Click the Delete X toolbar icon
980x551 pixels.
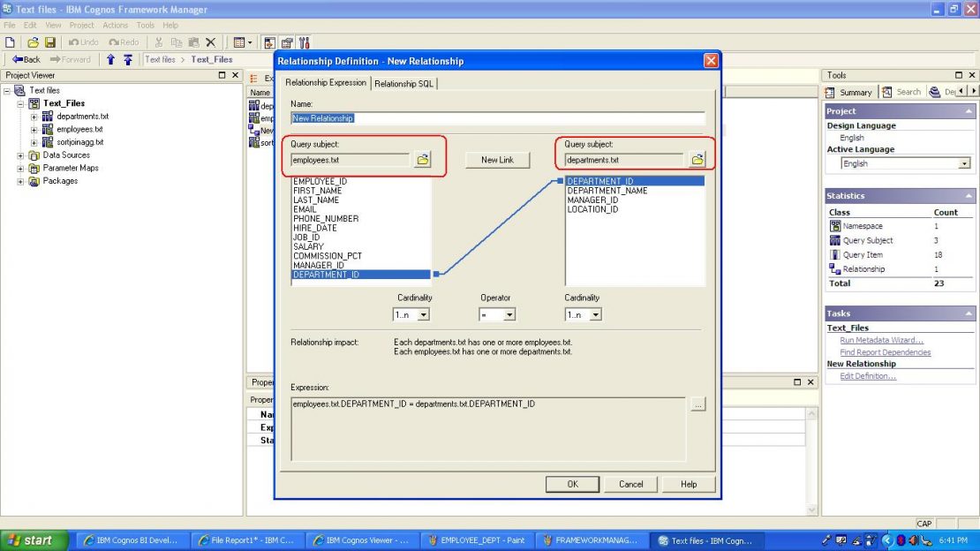coord(211,42)
